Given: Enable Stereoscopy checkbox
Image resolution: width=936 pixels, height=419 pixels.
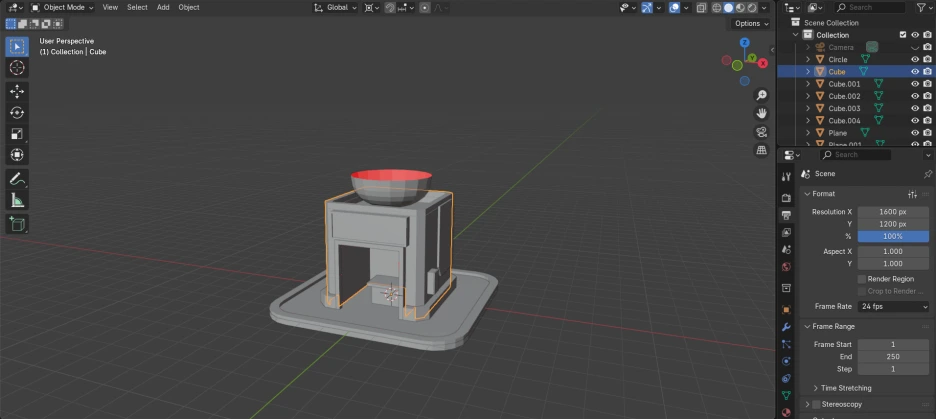Looking at the screenshot, I should point(816,404).
